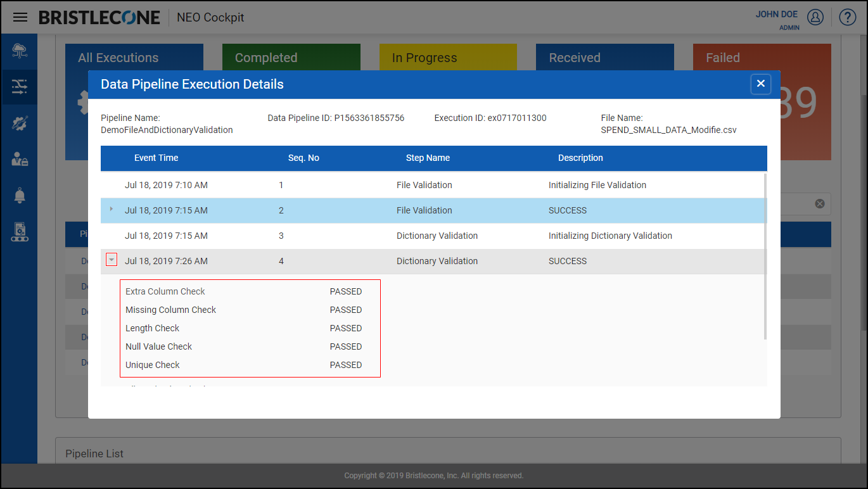Click the execution details table scrollbar
868x489 pixels.
click(765, 257)
